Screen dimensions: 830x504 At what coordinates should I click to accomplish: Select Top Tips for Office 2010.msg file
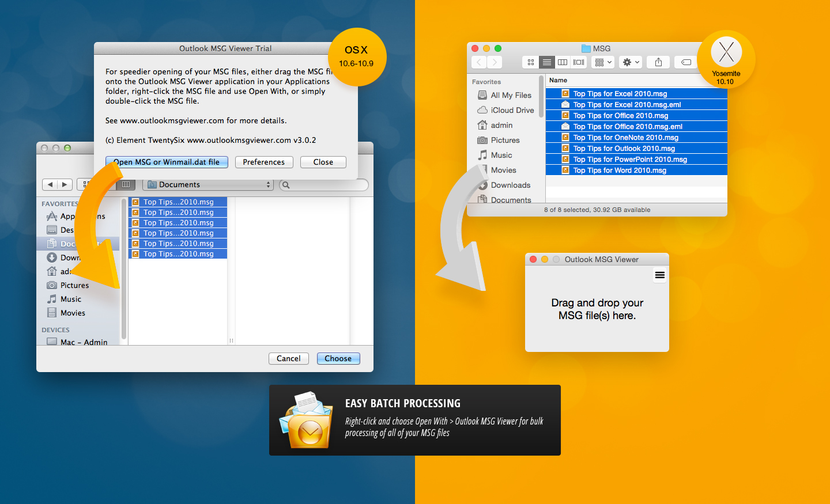[x=636, y=116]
